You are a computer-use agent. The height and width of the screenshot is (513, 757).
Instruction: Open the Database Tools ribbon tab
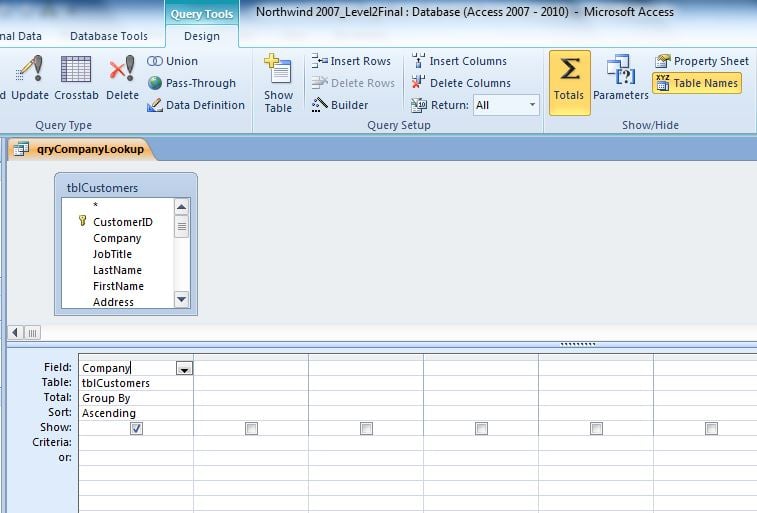(109, 36)
